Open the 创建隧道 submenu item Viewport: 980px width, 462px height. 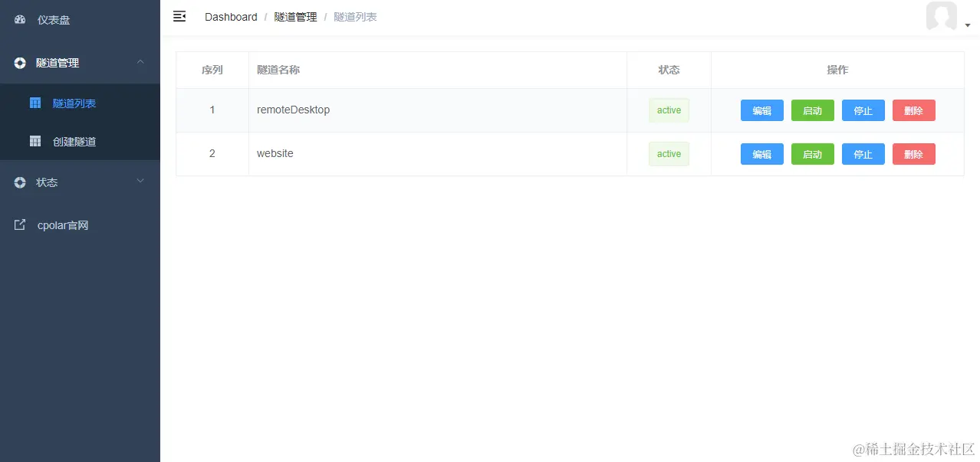point(80,141)
